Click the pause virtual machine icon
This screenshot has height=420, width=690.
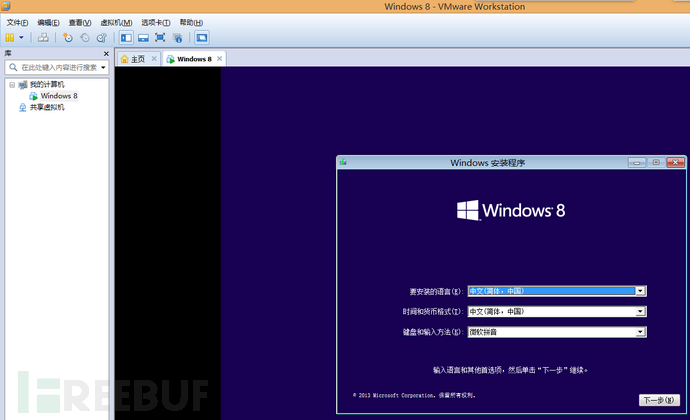(9, 37)
